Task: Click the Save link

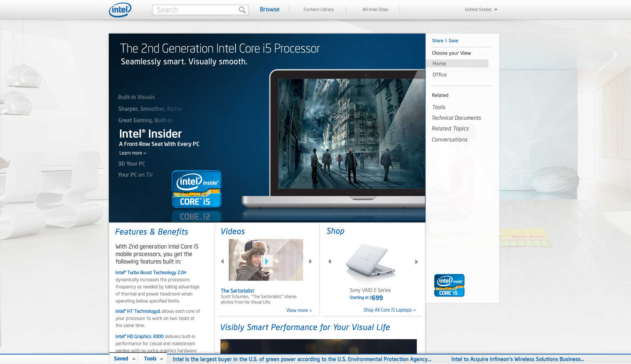Action: pos(454,41)
